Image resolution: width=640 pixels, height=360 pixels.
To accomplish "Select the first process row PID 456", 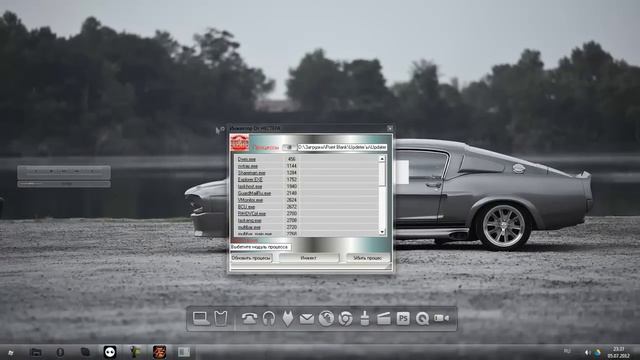I will point(307,159).
